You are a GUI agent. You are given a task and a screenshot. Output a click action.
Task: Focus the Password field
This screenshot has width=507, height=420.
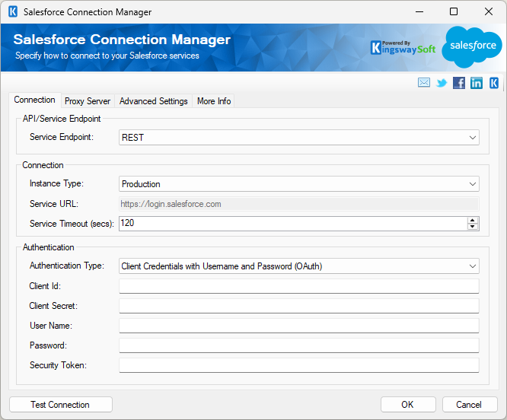click(x=298, y=345)
